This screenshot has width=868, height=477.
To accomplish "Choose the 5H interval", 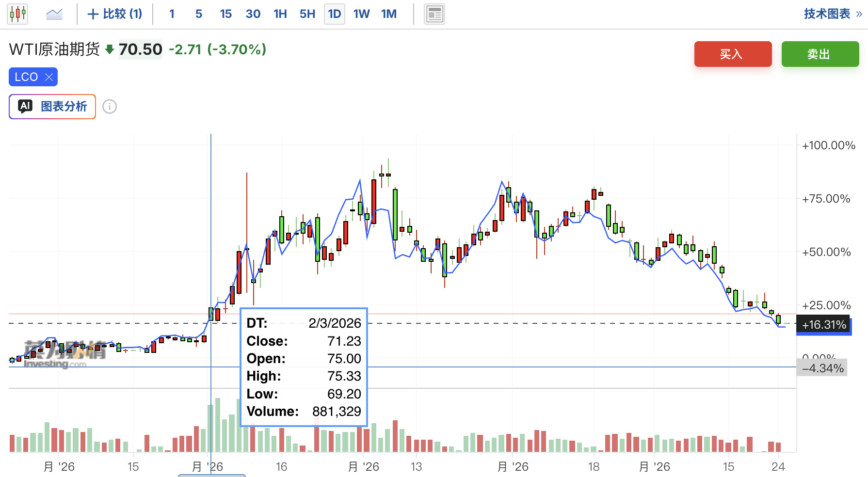I will click(307, 14).
